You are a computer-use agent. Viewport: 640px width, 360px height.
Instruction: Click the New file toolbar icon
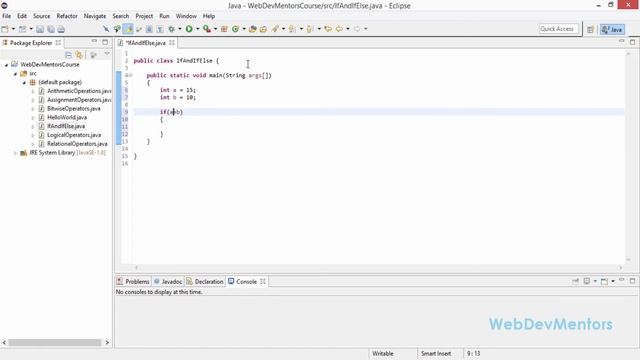point(5,29)
